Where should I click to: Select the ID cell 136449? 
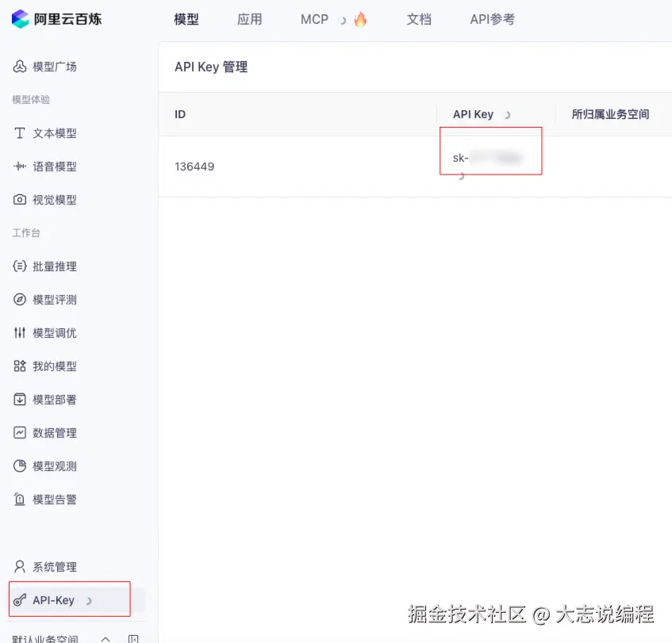point(194,166)
